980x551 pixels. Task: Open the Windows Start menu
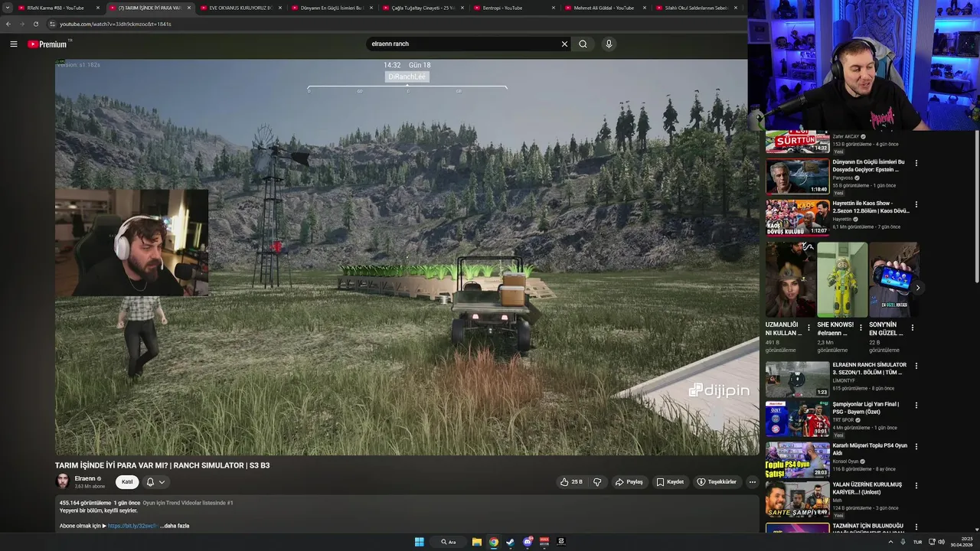pos(419,542)
